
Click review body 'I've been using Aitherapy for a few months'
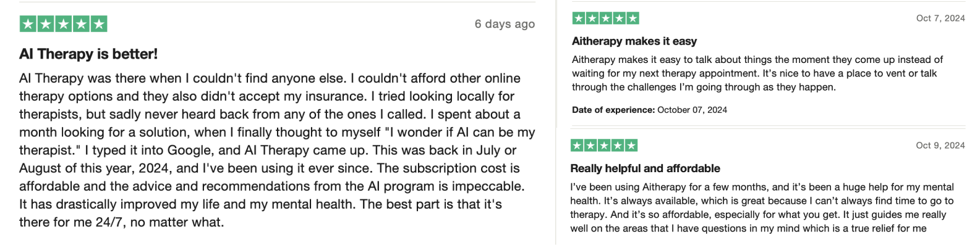(762, 208)
